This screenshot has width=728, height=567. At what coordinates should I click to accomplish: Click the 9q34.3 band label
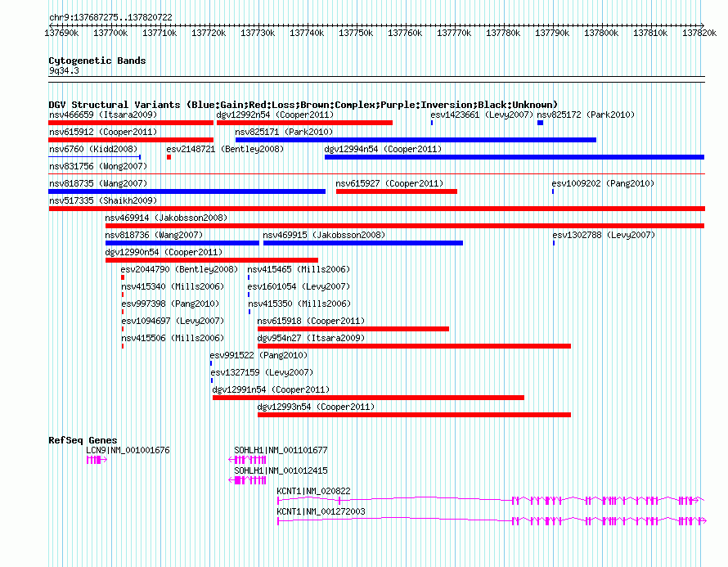coord(64,70)
